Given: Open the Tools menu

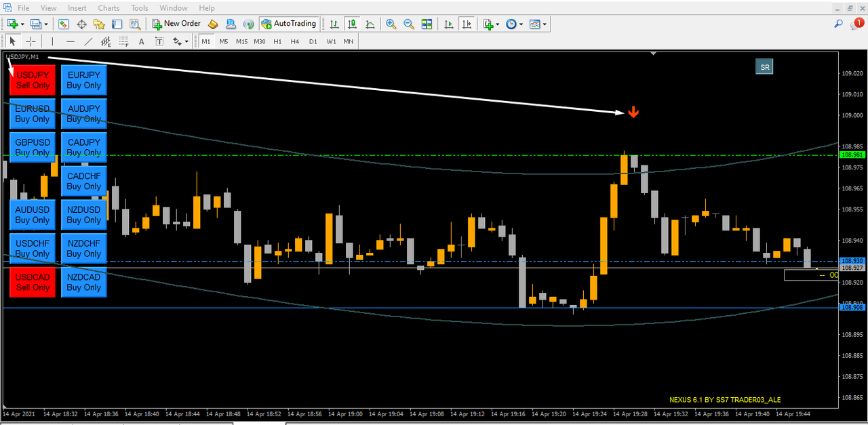Looking at the screenshot, I should [140, 8].
